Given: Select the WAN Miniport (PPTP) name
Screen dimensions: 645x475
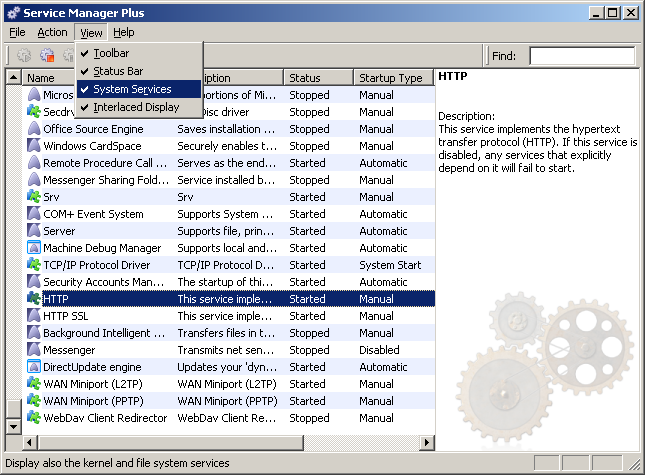Looking at the screenshot, I should click(x=93, y=401).
